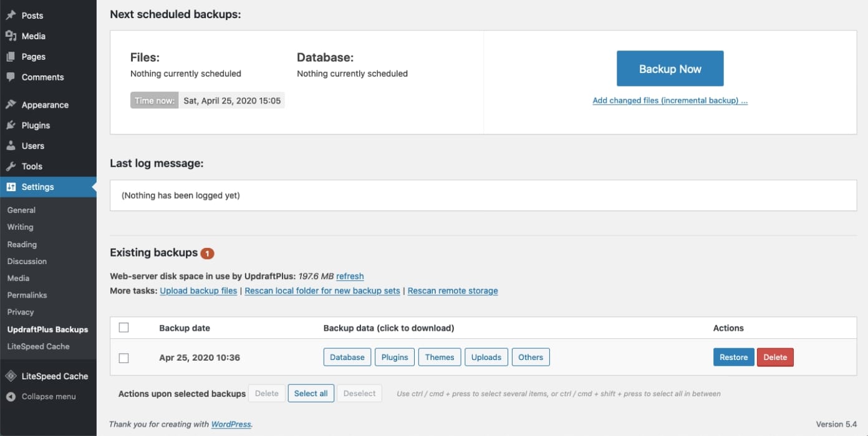
Task: Click the Deselect button
Action: [x=360, y=393]
